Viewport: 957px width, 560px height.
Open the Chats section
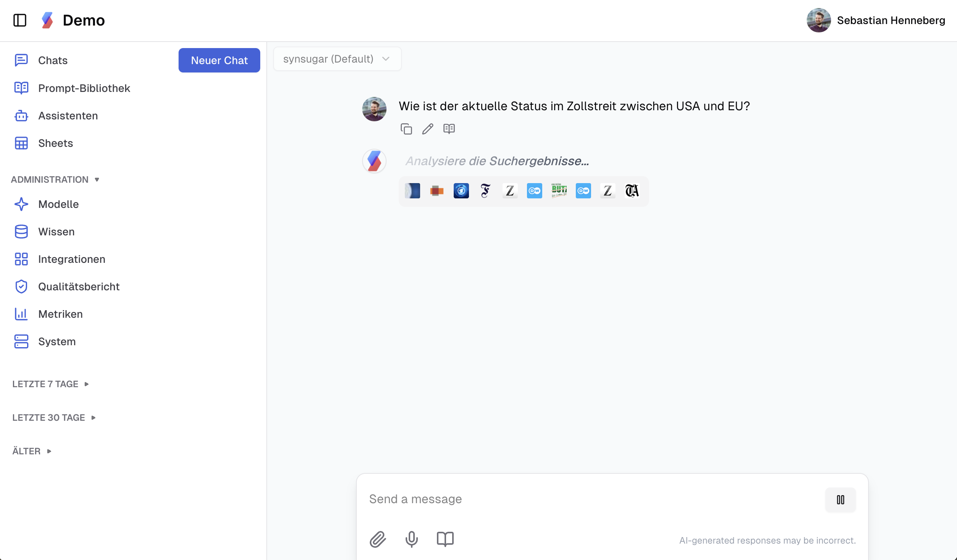point(53,60)
